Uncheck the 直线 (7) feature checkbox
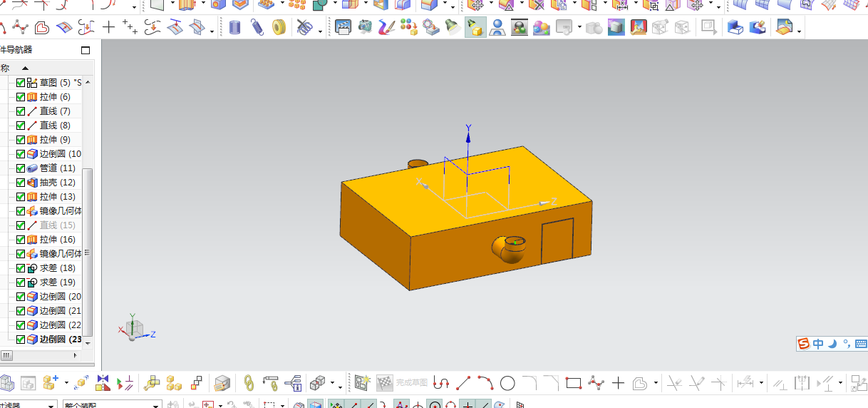The height and width of the screenshot is (408, 868). point(21,111)
